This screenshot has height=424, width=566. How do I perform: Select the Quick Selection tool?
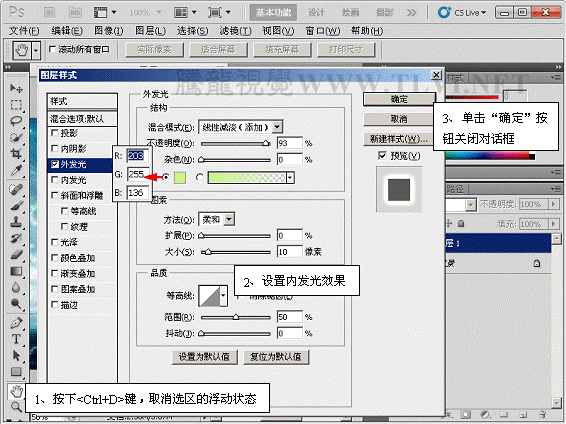tap(16, 137)
